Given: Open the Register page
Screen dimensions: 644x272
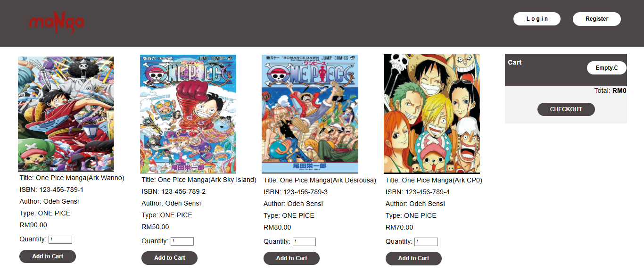Looking at the screenshot, I should (x=597, y=19).
